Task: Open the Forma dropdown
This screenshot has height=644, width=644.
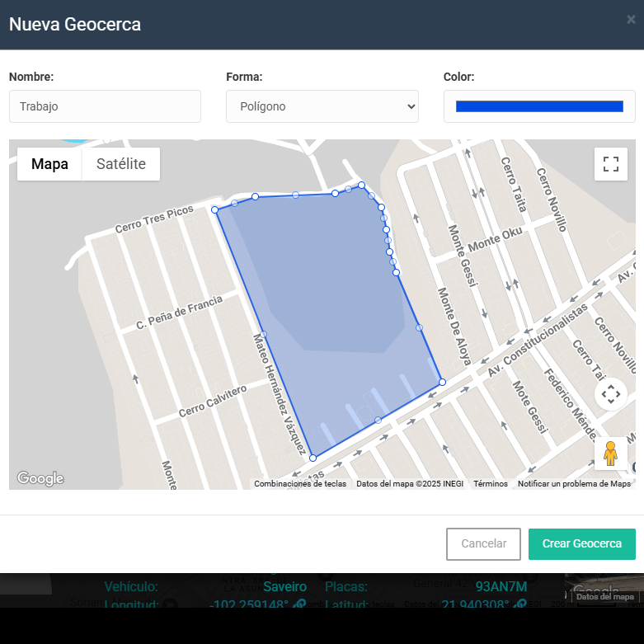Action: (322, 106)
